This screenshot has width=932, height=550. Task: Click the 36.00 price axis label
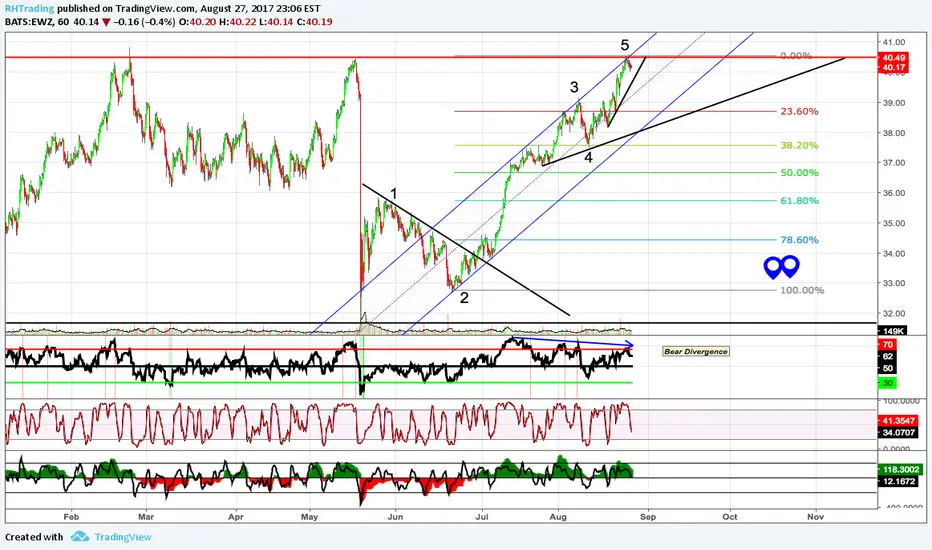pyautogui.click(x=895, y=193)
